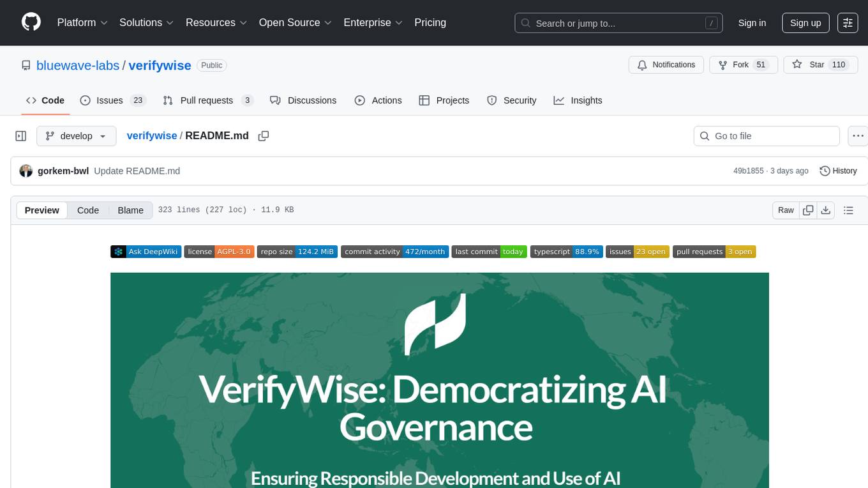Viewport: 868px width, 488px height.
Task: Click the Notifications bell button
Action: tap(666, 65)
